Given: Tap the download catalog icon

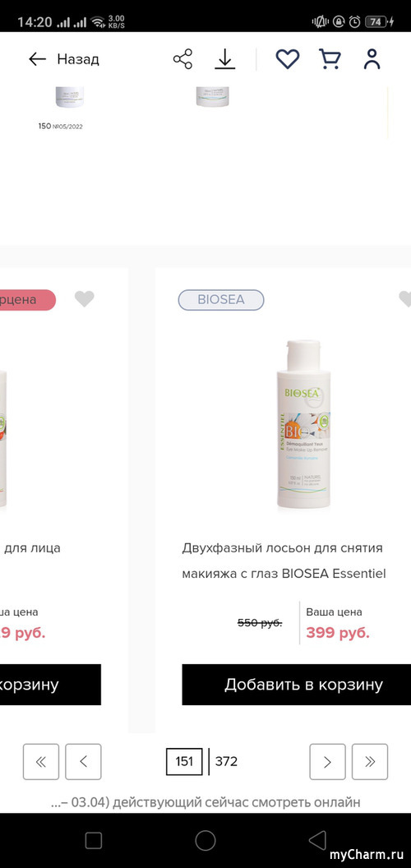Looking at the screenshot, I should (225, 59).
